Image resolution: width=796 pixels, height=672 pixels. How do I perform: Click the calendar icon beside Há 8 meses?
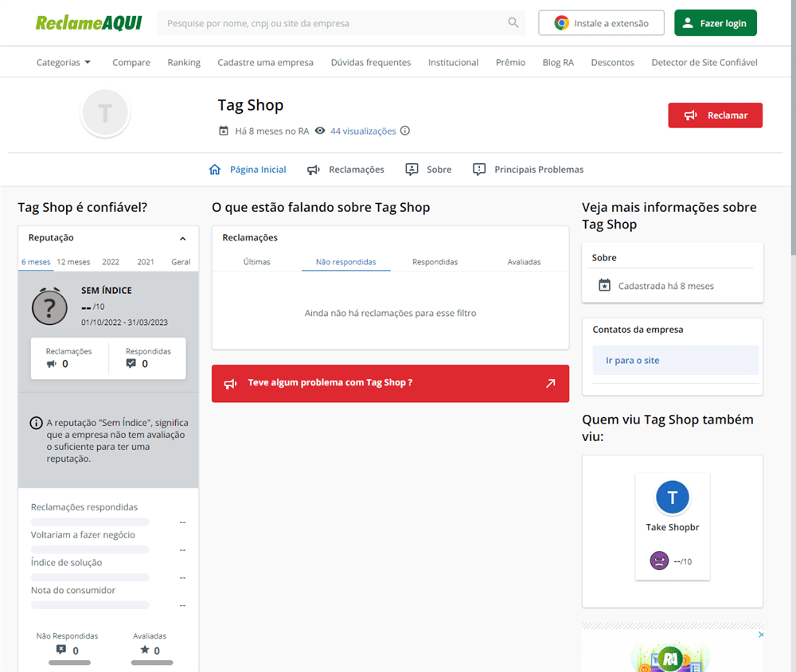(224, 131)
